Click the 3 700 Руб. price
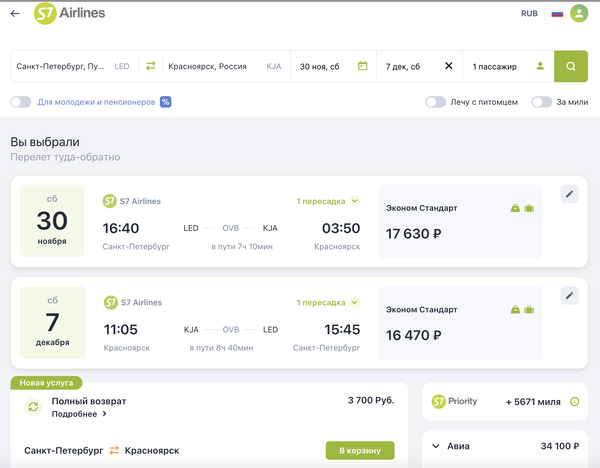Image resolution: width=600 pixels, height=468 pixels. pos(371,400)
